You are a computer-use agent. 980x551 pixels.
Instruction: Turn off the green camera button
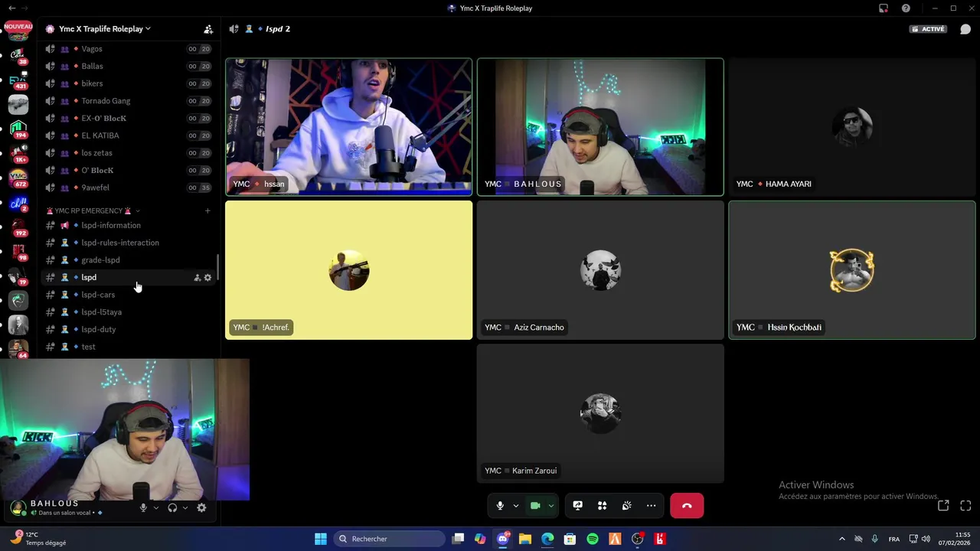[535, 506]
